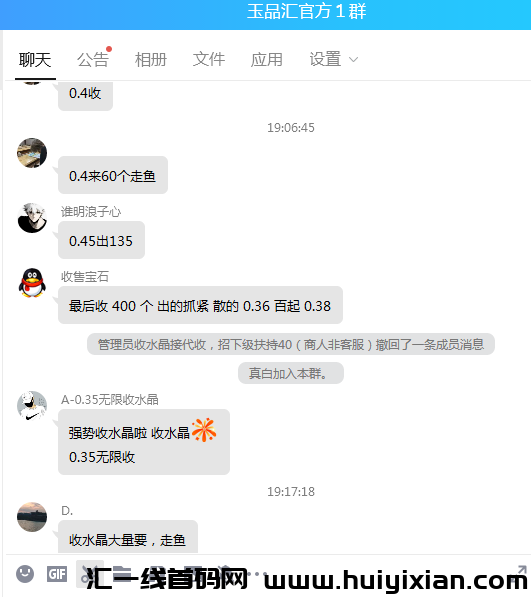Switch to the 公告 tab
The width and height of the screenshot is (531, 597).
(93, 60)
